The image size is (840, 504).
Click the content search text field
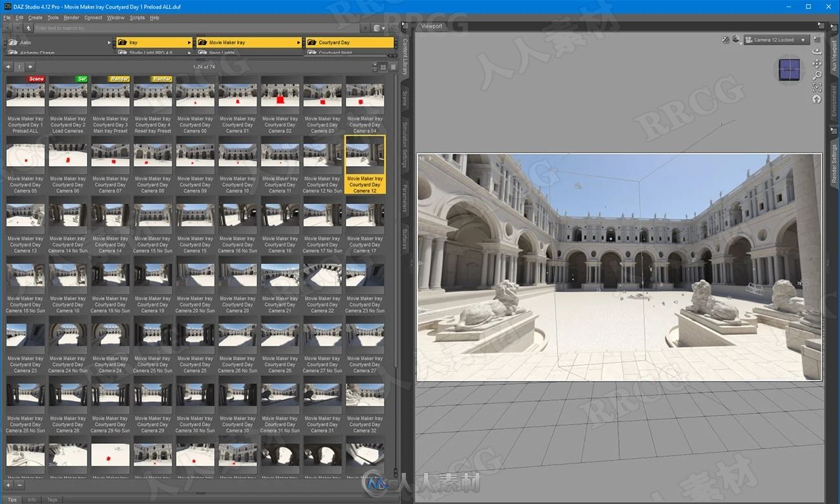[197, 28]
